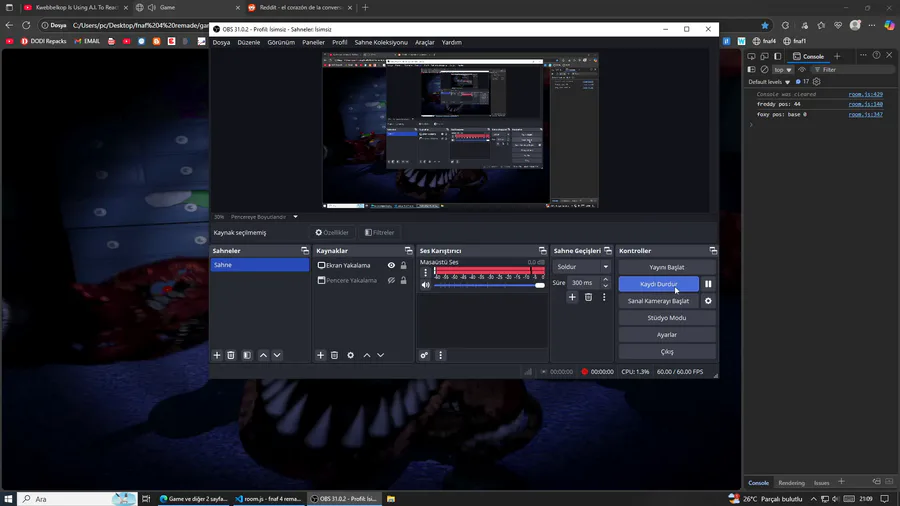Add a new scene with the plus icon in Sahneler
900x506 pixels.
[x=217, y=355]
